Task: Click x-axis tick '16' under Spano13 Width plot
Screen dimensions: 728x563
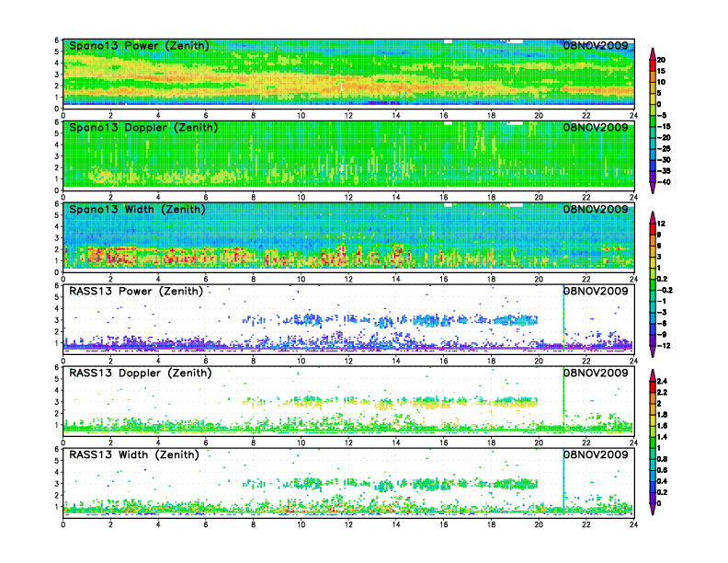Action: coord(443,279)
